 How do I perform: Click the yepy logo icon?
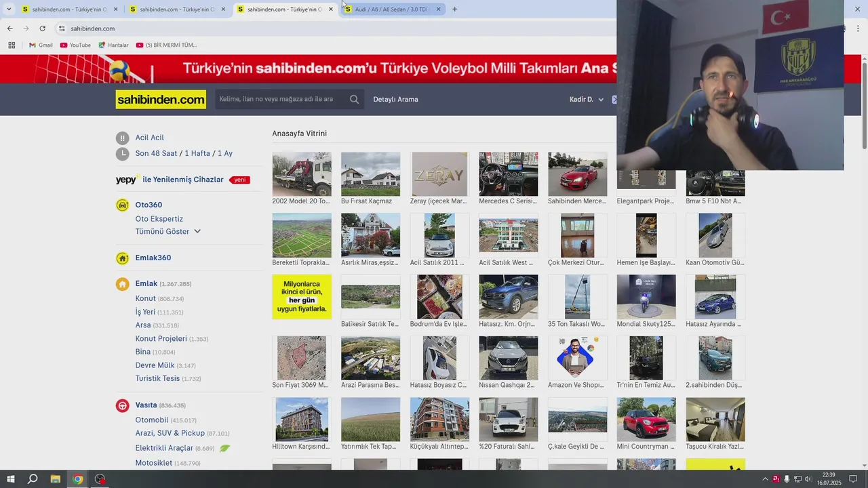coord(127,180)
